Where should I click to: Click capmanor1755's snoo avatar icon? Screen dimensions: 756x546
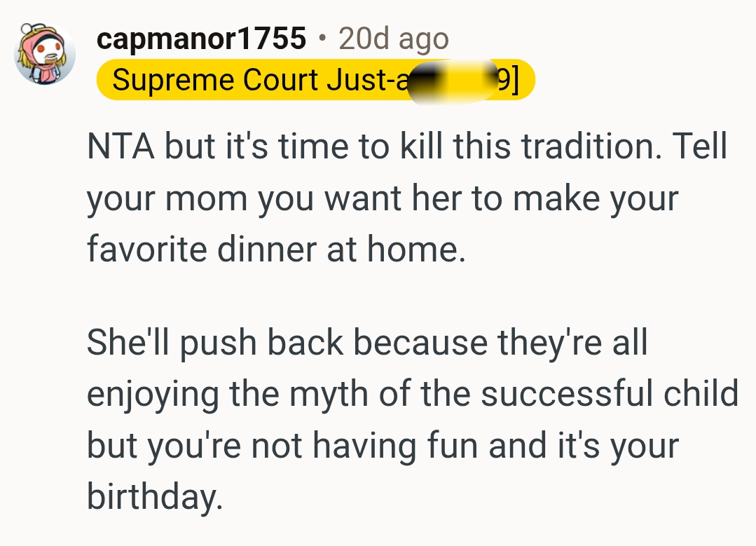[x=45, y=53]
